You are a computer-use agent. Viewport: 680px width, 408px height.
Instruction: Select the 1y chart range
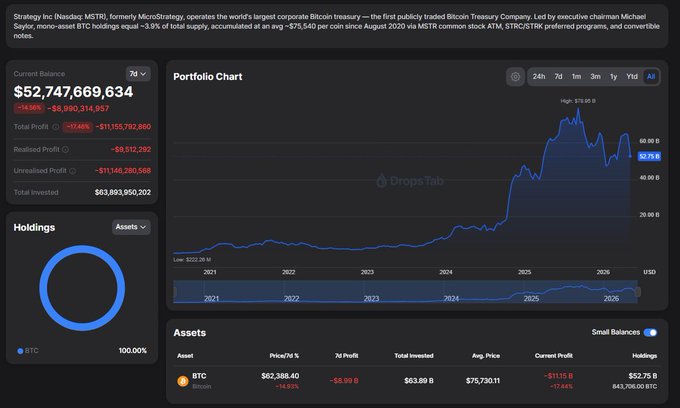613,77
